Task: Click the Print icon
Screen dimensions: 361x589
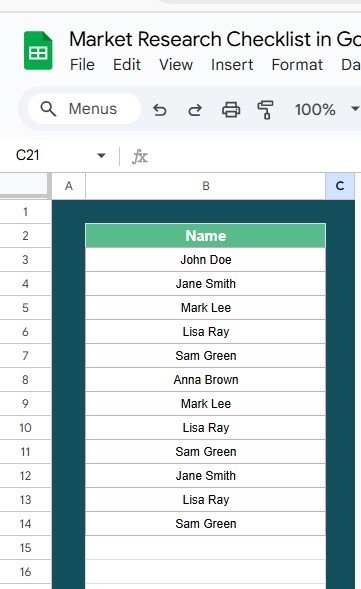Action: tap(231, 110)
